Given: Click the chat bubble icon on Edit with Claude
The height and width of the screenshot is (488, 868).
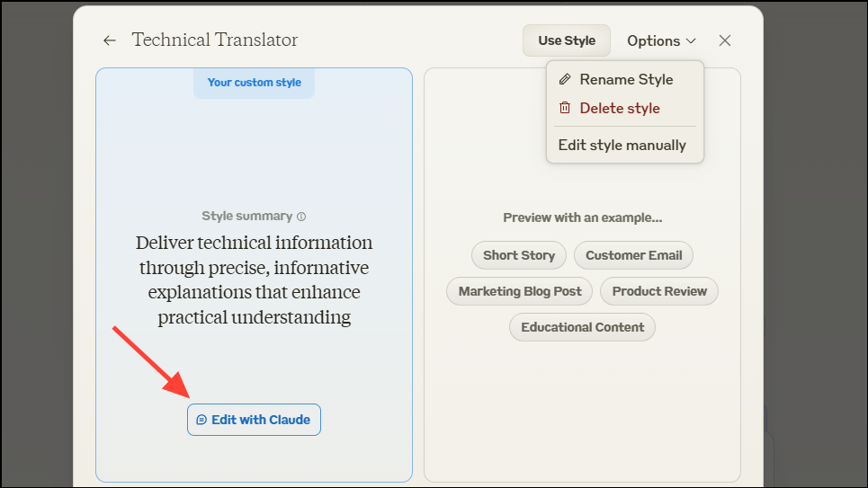Looking at the screenshot, I should coord(201,420).
